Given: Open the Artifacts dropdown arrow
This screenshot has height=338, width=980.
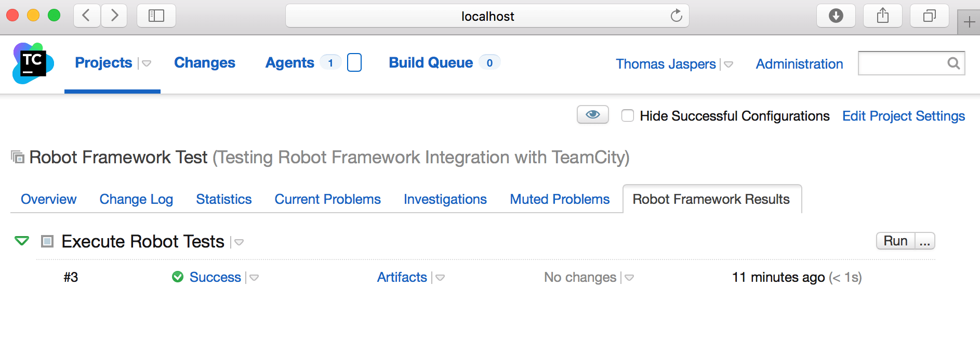Looking at the screenshot, I should 440,278.
